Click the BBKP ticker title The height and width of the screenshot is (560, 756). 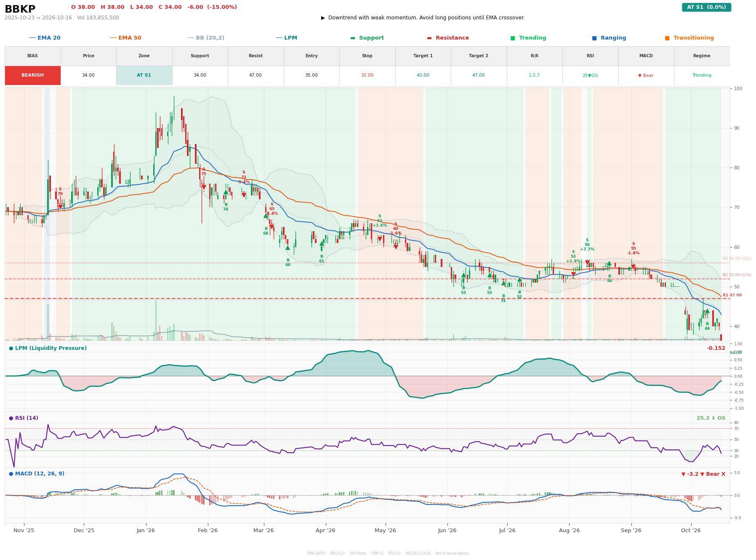20,9
